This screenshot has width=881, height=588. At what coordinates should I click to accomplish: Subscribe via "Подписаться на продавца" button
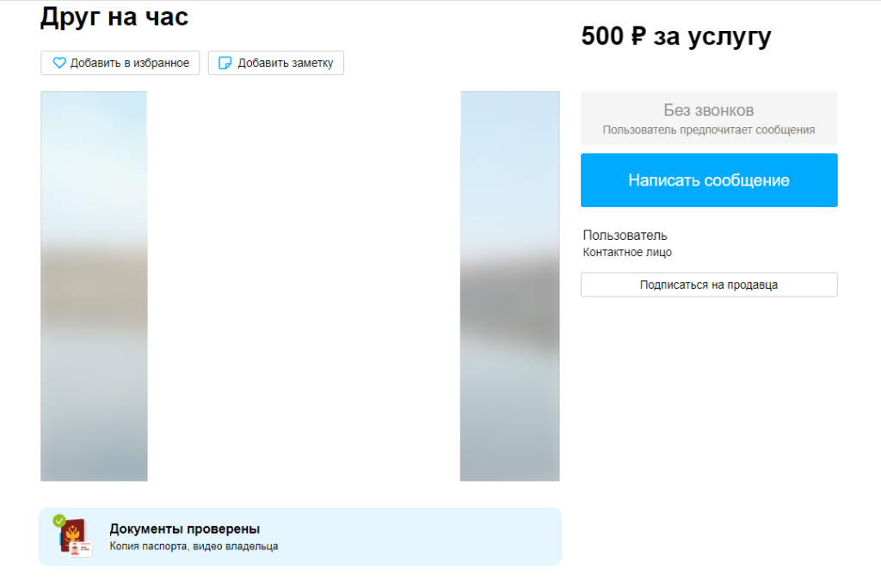708,285
